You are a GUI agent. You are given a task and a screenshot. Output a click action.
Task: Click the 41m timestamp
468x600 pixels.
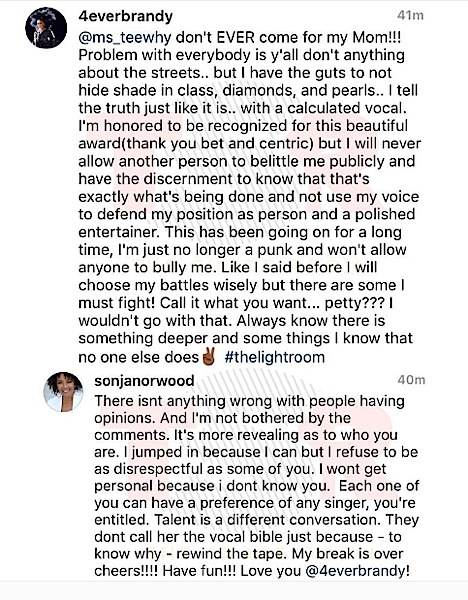(410, 15)
